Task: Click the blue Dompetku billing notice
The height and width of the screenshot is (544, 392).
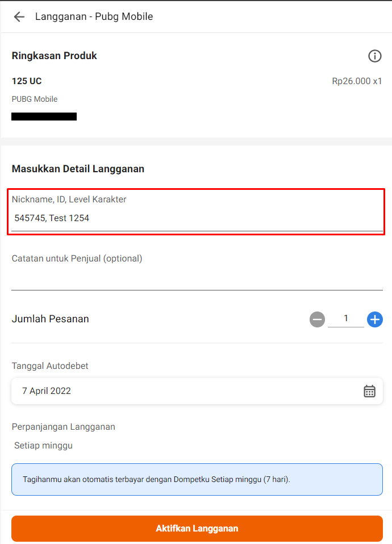Action: coord(197,479)
